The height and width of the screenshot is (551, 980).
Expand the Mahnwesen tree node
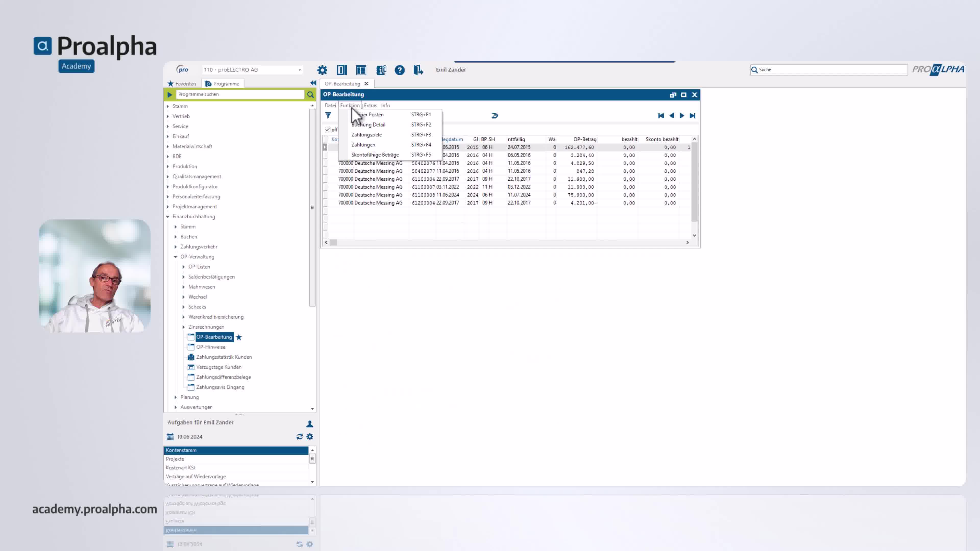(x=183, y=287)
